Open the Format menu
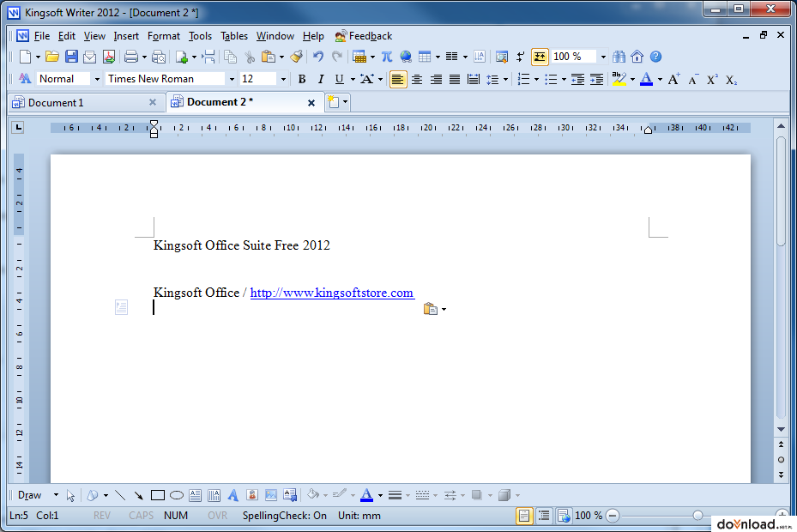The image size is (797, 532). [x=164, y=36]
